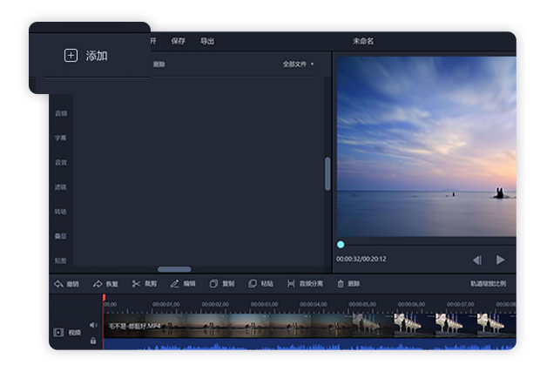
Task: Open the 编辑 pencil edit tool
Action: [x=183, y=284]
